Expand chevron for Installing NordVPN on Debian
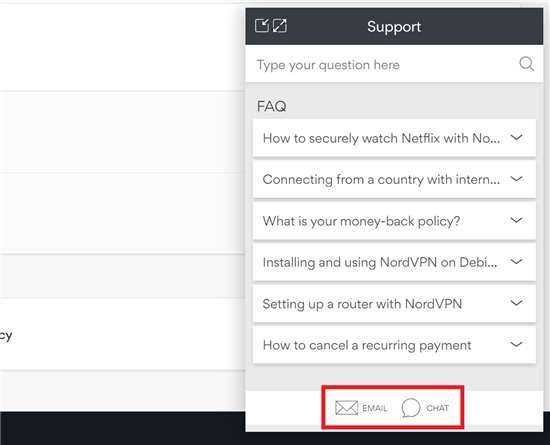 tap(516, 262)
